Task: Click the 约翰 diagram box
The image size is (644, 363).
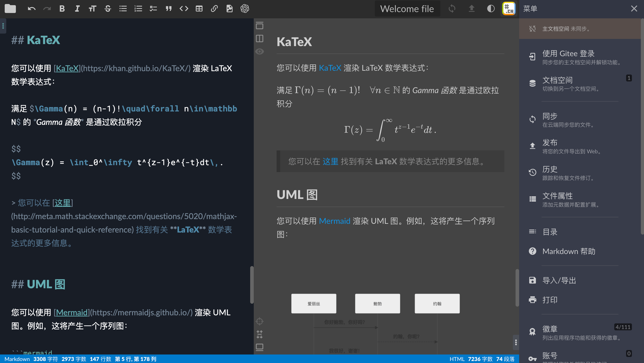Action: pos(437,304)
